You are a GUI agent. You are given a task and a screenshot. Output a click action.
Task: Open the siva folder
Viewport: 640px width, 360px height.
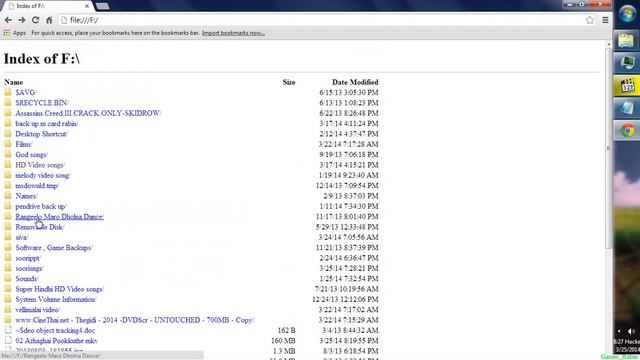click(x=22, y=237)
